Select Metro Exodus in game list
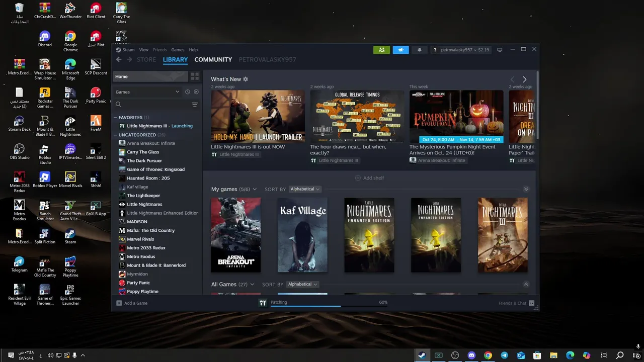Screen dimensions: 644x362 coord(141,256)
